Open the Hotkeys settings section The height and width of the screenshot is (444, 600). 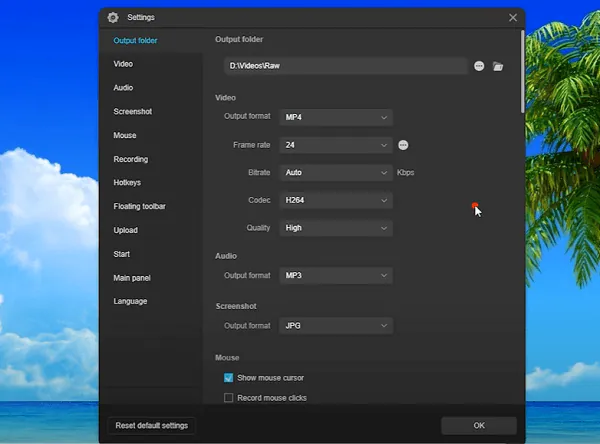coord(127,183)
